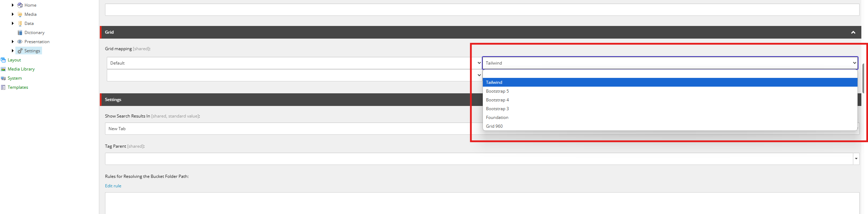
Task: Click the Media Library icon
Action: (x=3, y=69)
